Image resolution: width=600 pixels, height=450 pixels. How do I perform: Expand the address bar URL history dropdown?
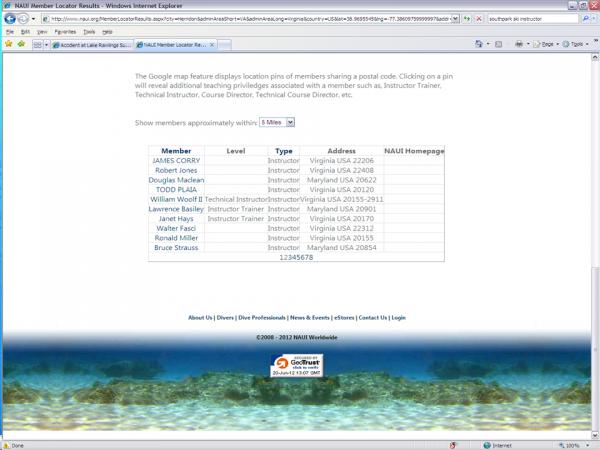pos(455,19)
